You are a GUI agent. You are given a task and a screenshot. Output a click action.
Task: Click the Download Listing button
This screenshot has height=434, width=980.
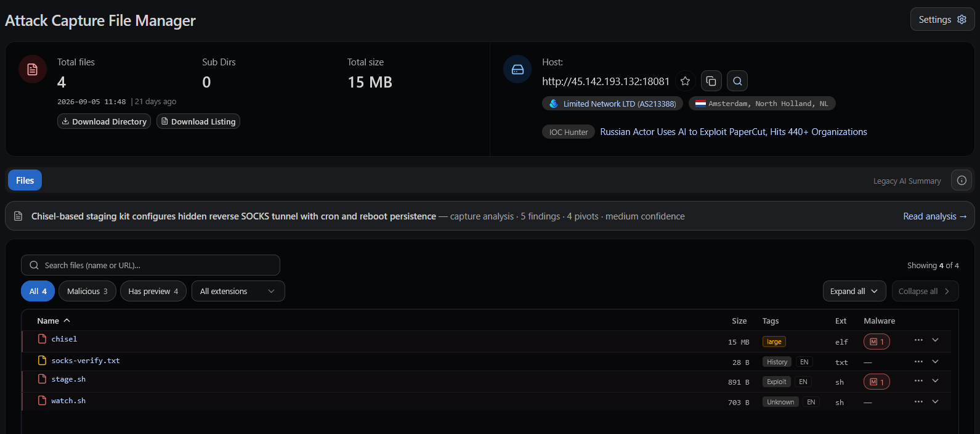tap(198, 121)
